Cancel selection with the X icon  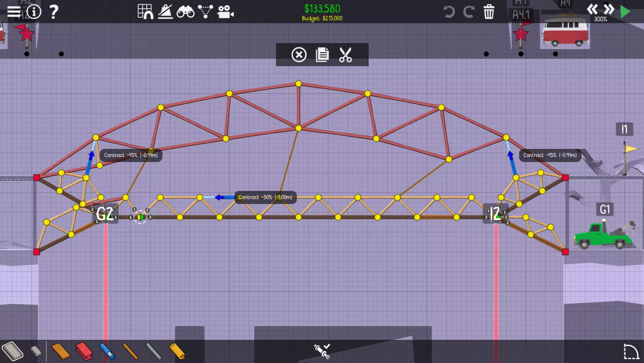[x=299, y=55]
